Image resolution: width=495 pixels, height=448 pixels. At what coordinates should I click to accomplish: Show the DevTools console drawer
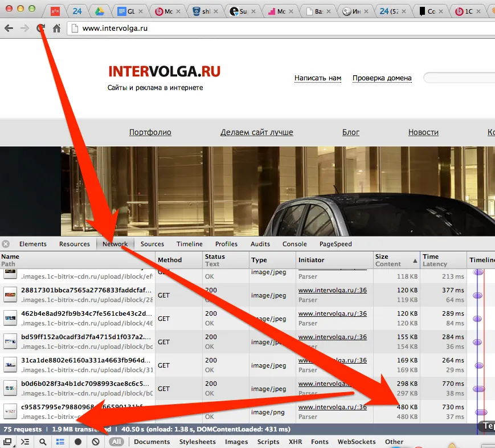(25, 442)
